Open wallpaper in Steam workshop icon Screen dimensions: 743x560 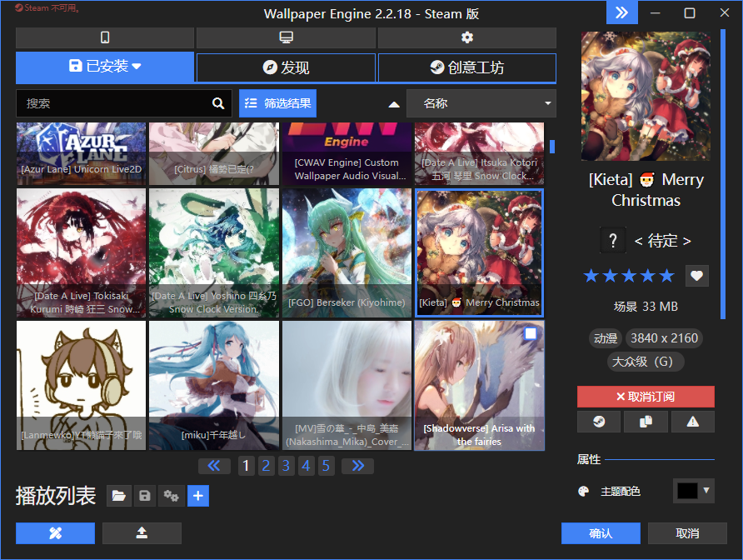(x=599, y=422)
